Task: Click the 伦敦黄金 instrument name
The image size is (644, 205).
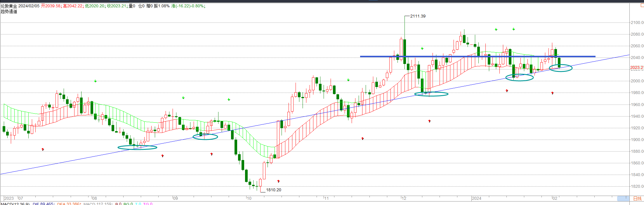Action: click(x=9, y=6)
